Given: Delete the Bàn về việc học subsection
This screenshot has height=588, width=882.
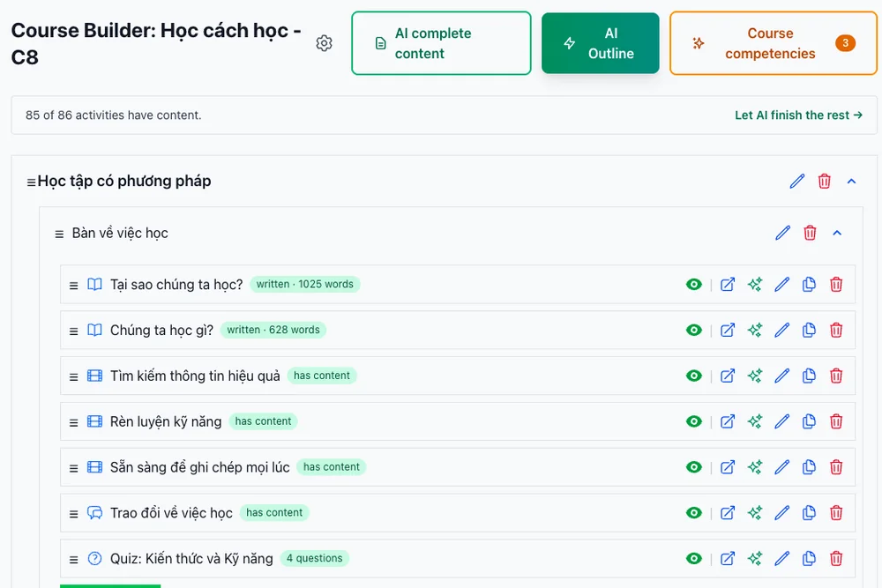Looking at the screenshot, I should point(810,233).
